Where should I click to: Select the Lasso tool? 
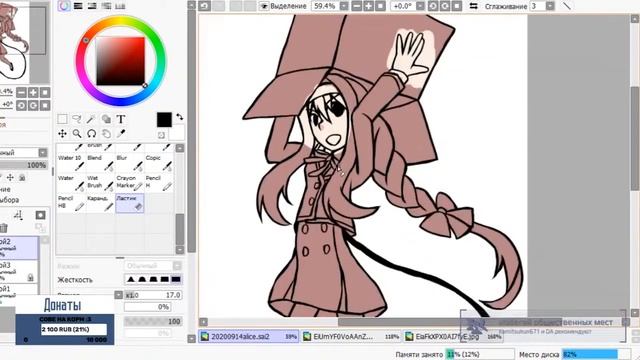pyautogui.click(x=77, y=119)
